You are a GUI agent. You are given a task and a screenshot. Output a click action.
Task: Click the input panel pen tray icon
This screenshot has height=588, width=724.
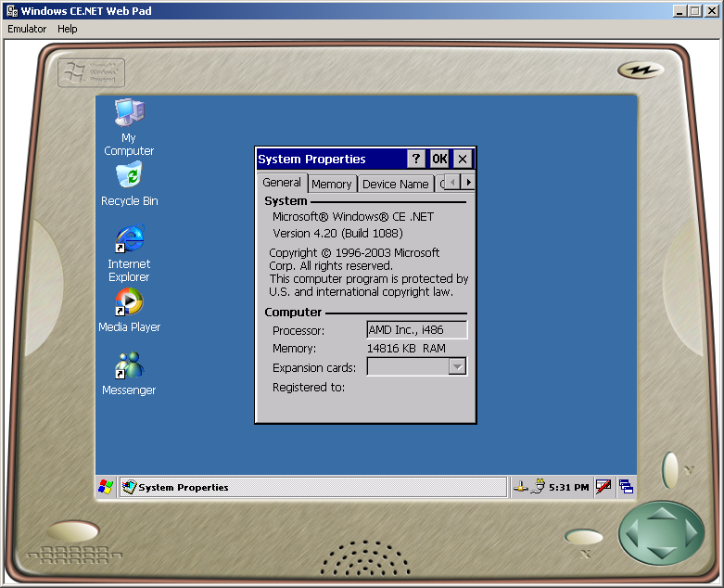(603, 487)
